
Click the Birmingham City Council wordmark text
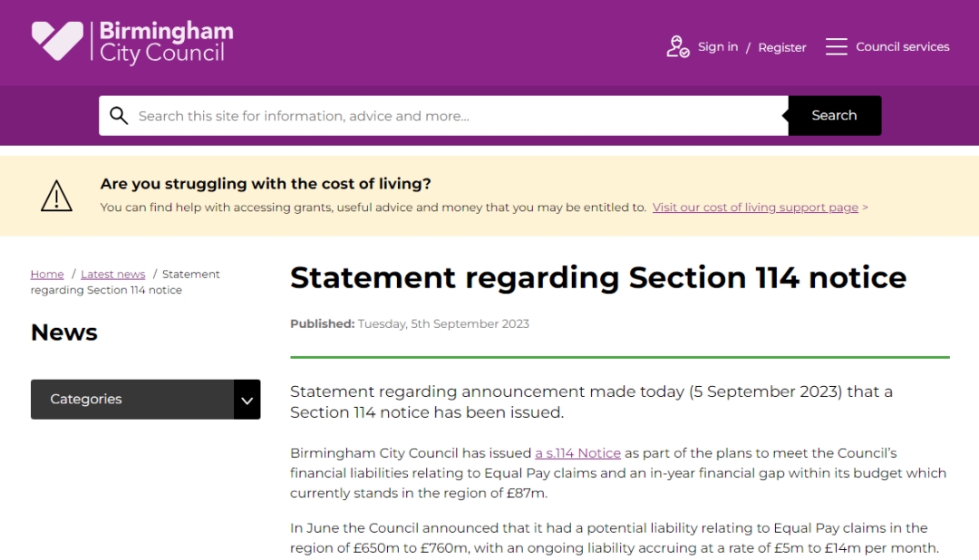click(x=165, y=43)
